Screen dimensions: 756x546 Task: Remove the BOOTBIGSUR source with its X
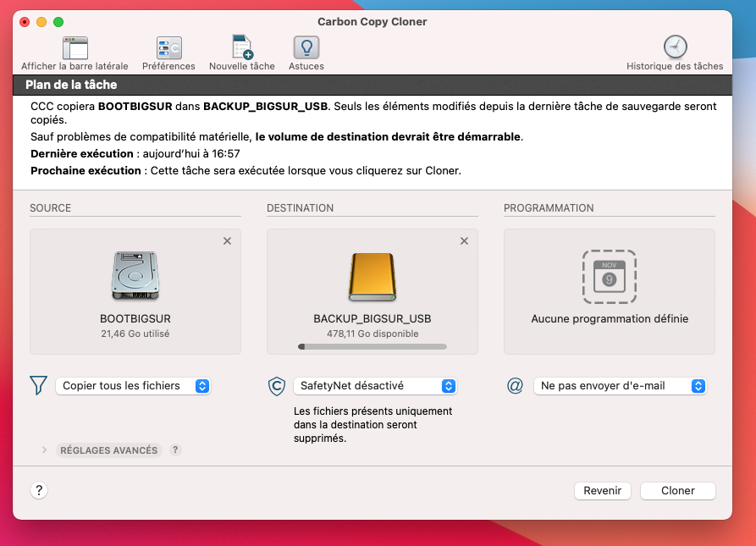(227, 241)
